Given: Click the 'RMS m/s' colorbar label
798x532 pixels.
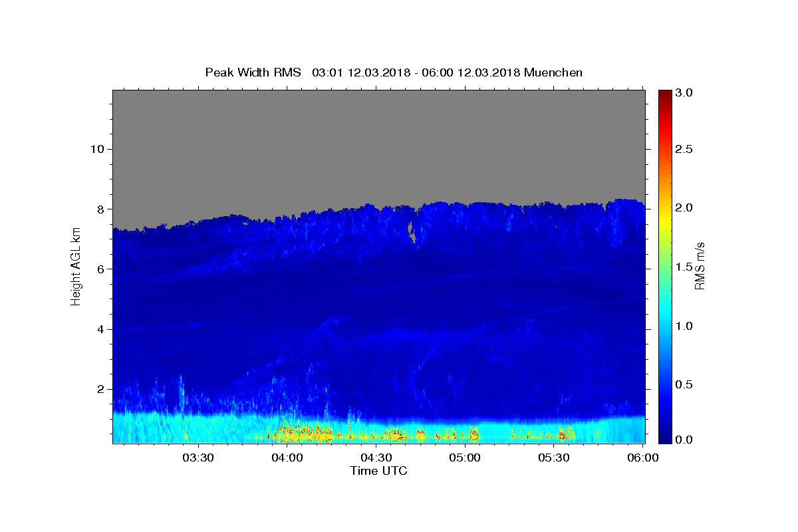Looking at the screenshot, I should 699,267.
